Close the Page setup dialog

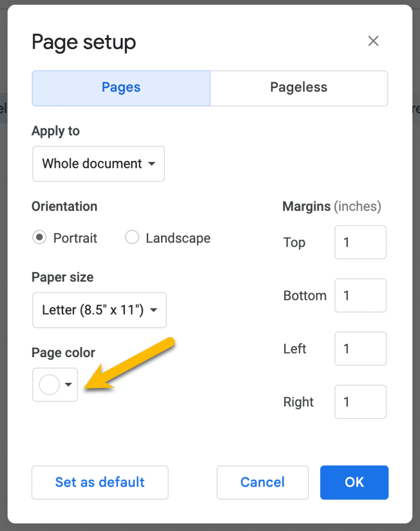373,41
